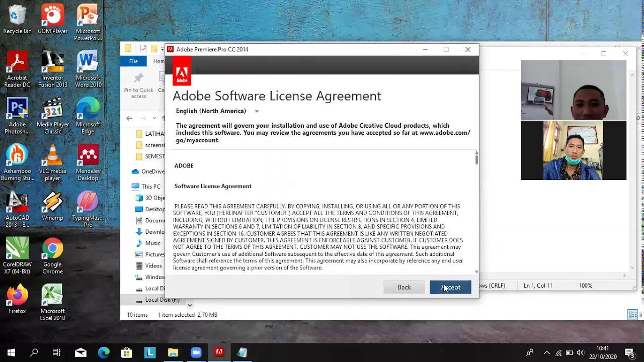Screen dimensions: 644x362
Task: Select Local Disk (F:) in Explorer sidebar
Action: click(157, 300)
